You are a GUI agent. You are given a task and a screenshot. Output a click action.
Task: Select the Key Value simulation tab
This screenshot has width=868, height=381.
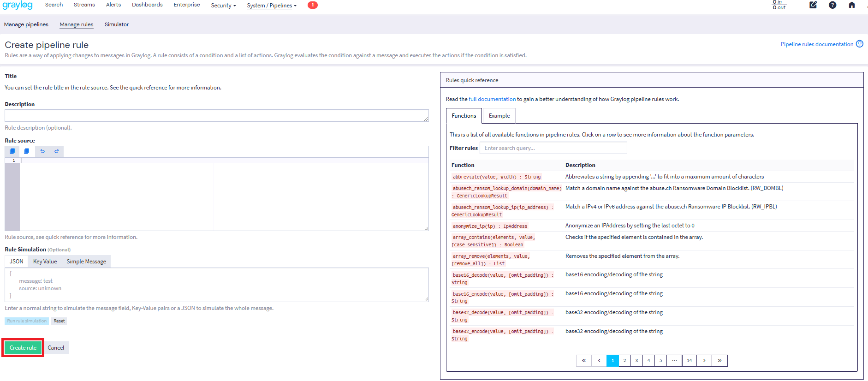45,262
